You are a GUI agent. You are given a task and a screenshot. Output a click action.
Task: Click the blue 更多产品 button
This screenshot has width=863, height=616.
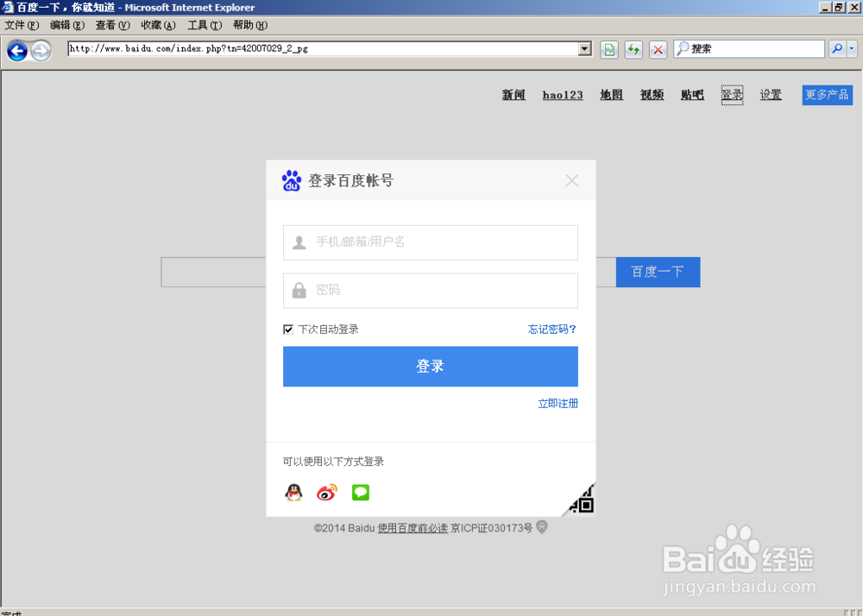pos(828,95)
